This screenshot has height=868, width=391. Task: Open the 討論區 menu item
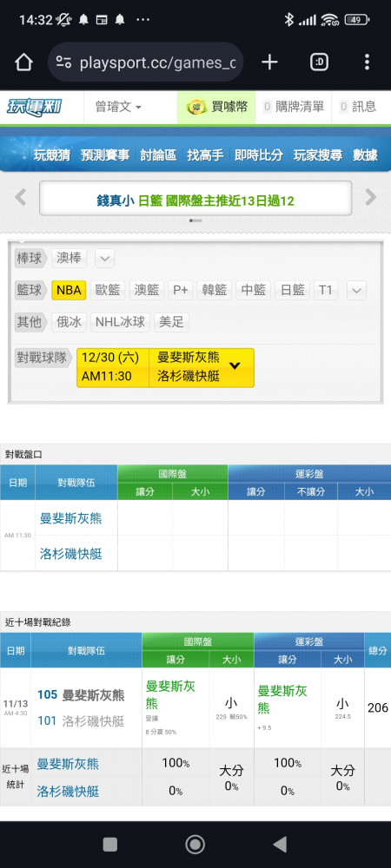[x=158, y=155]
